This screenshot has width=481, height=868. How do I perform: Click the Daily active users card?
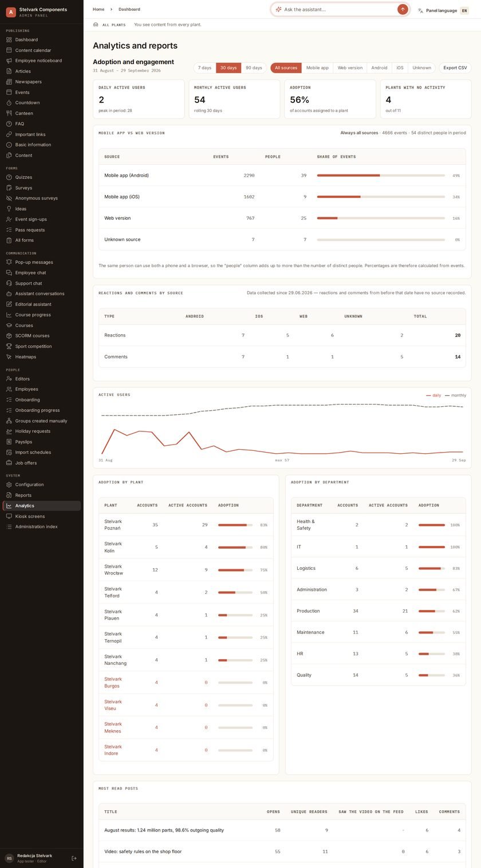pos(139,99)
